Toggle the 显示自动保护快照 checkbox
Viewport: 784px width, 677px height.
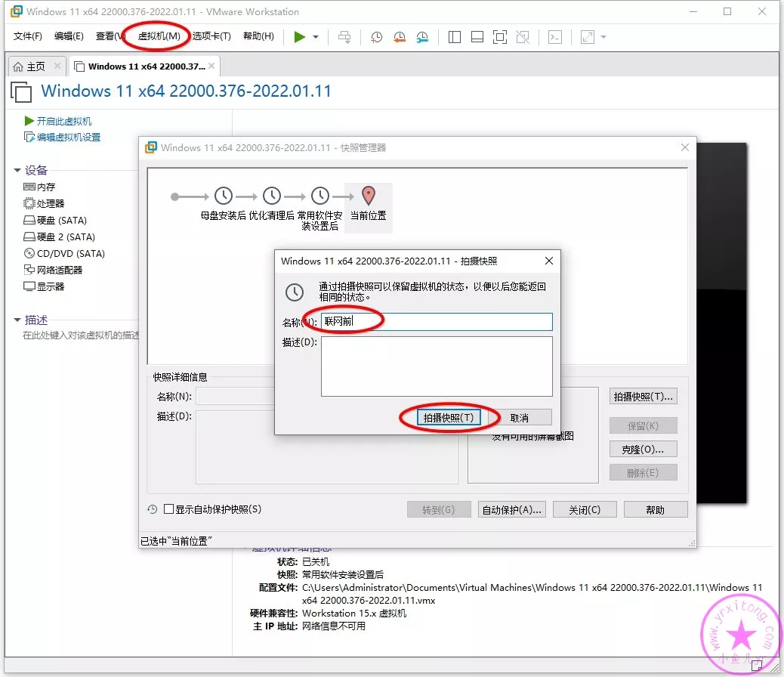pos(169,509)
